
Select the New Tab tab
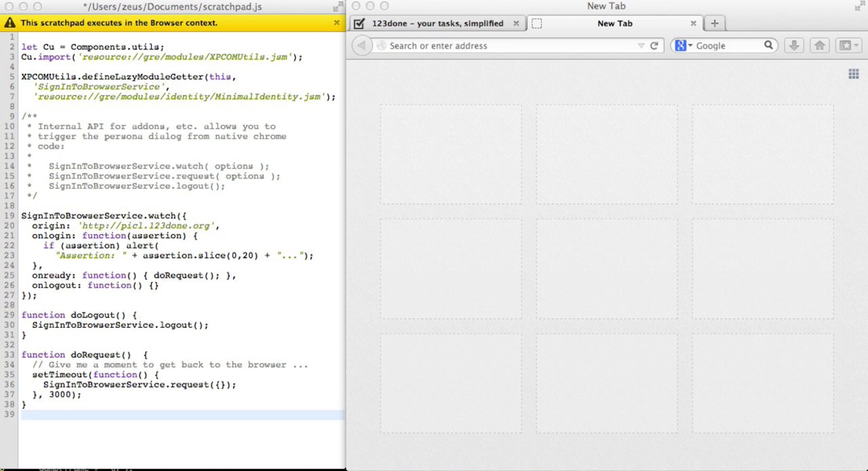pyautogui.click(x=615, y=24)
